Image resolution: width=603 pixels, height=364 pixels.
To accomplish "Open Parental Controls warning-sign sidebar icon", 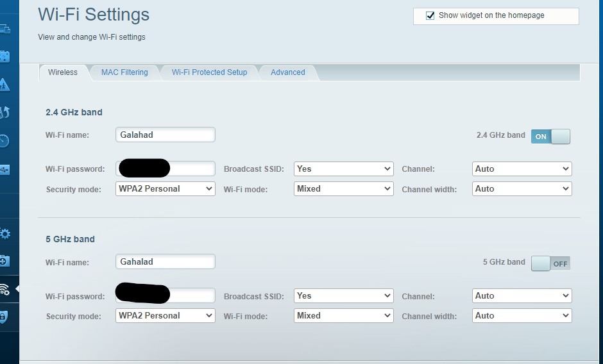I will click(x=4, y=85).
